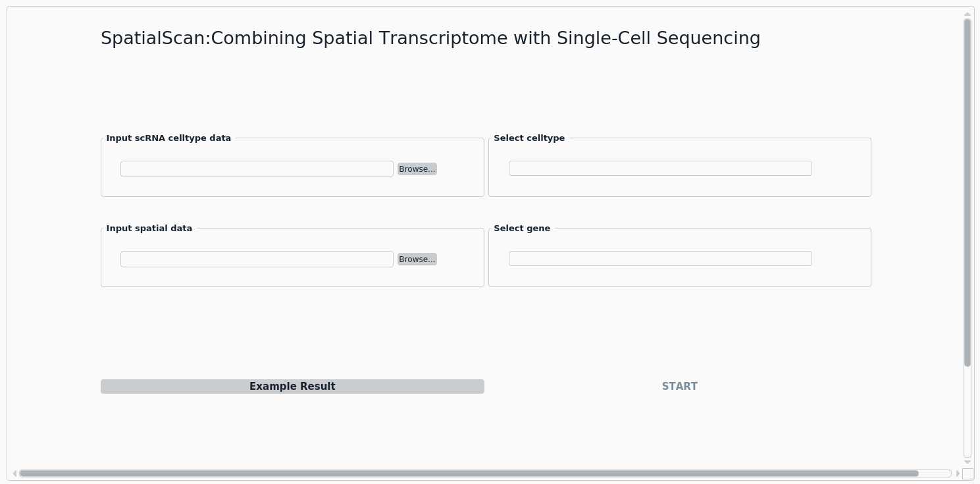Click the SpatialScan page heading
This screenshot has height=484, width=980.
point(430,38)
